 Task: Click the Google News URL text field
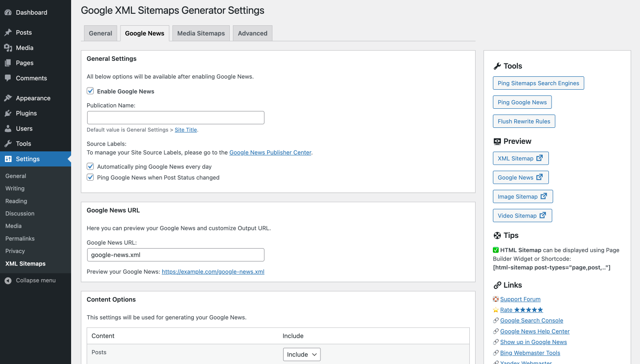(x=176, y=255)
